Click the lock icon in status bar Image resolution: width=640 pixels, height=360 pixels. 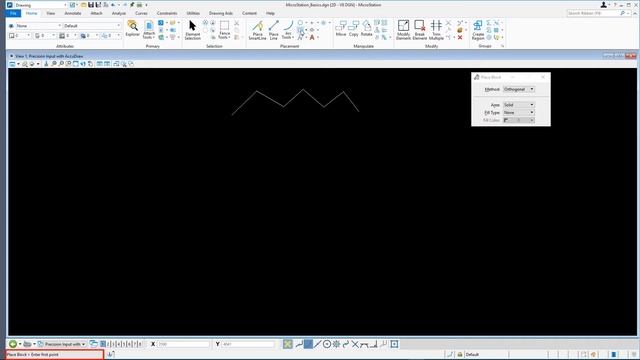460,354
